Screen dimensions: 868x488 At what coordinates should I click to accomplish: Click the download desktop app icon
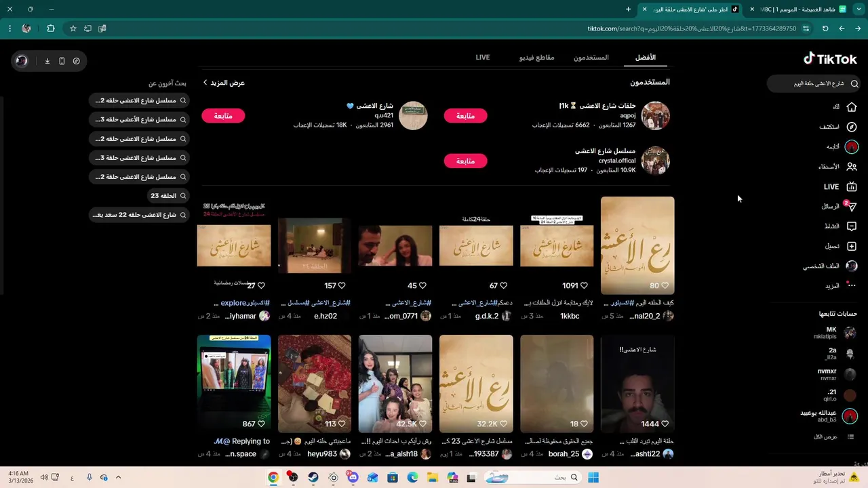click(x=47, y=61)
